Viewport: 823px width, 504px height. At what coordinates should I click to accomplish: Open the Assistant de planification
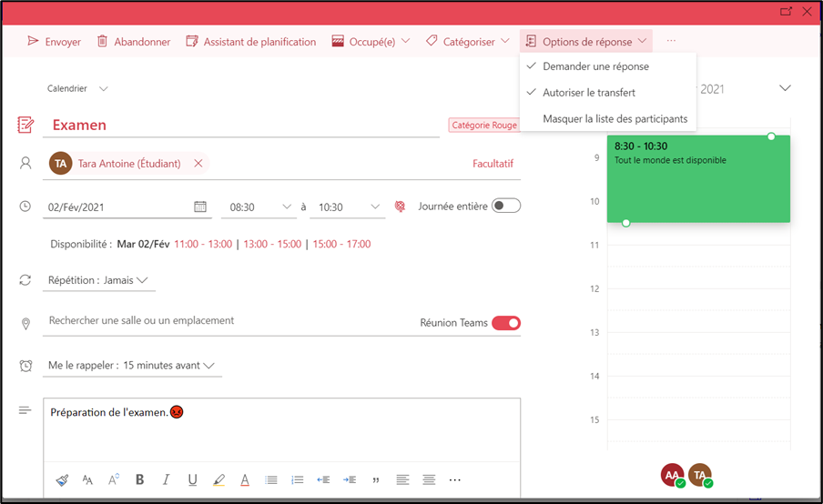pos(251,42)
